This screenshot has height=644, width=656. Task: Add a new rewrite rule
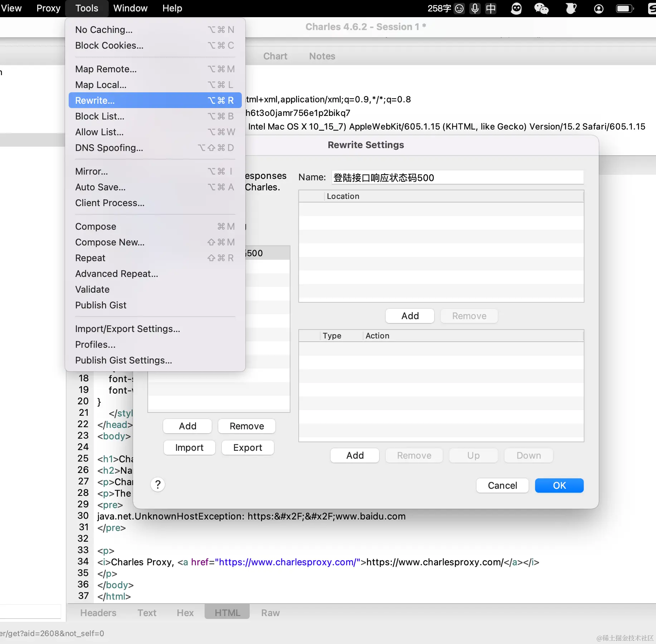[355, 455]
